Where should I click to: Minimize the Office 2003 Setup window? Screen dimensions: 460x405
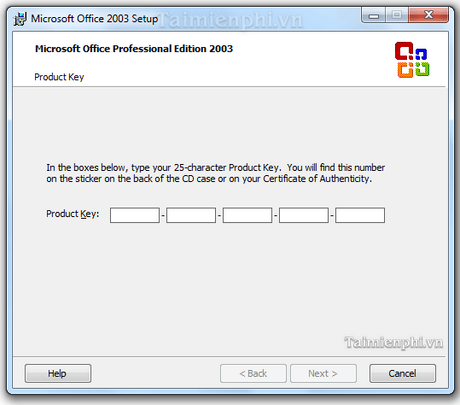click(x=373, y=15)
